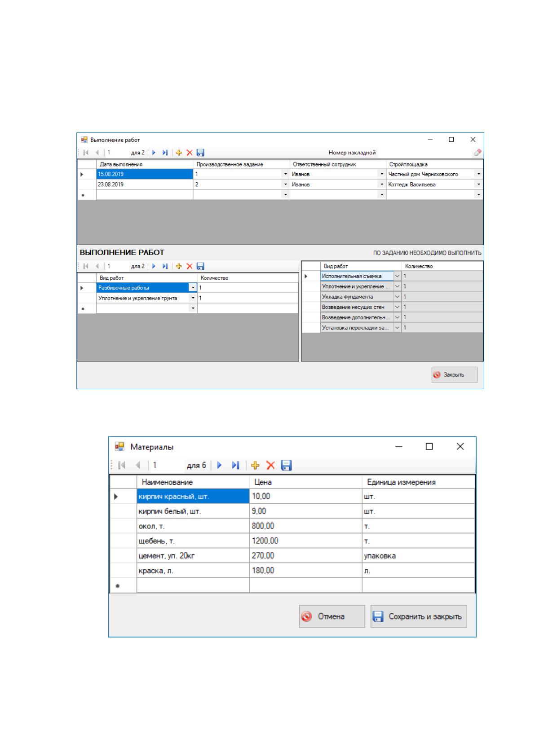Viewport: 535px width, 756px height.
Task: Save materials using floppy disk icon
Action: coord(286,465)
